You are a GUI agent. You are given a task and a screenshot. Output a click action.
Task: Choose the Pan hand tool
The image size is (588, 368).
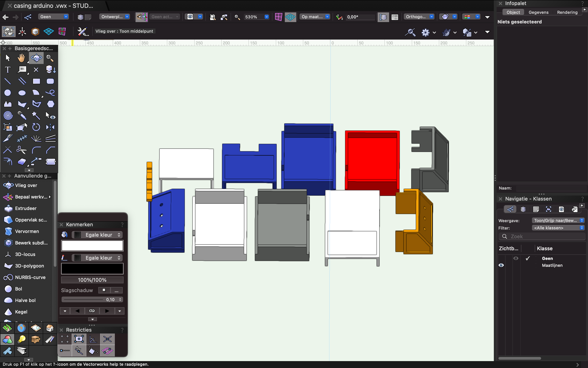click(22, 58)
